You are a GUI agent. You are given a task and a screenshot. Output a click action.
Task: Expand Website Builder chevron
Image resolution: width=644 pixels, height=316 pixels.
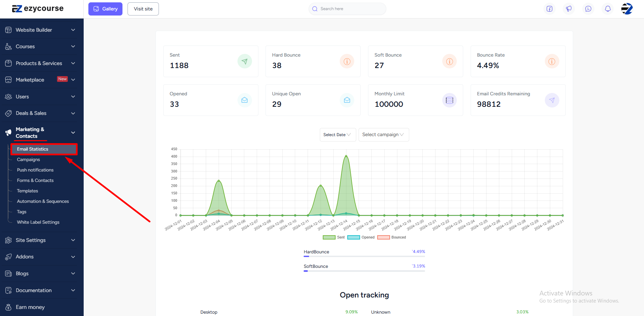click(73, 30)
